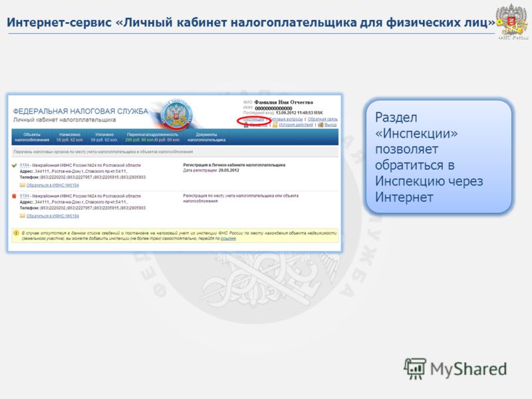The image size is (532, 399).
Task: Follow the ссылке link in the yellow notice
Action: (x=228, y=239)
